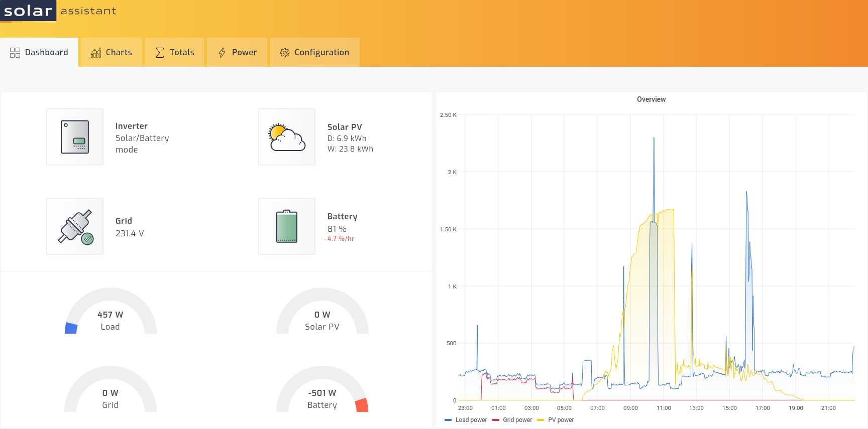The image size is (868, 429).
Task: Click the Charts bar graph icon
Action: (96, 53)
